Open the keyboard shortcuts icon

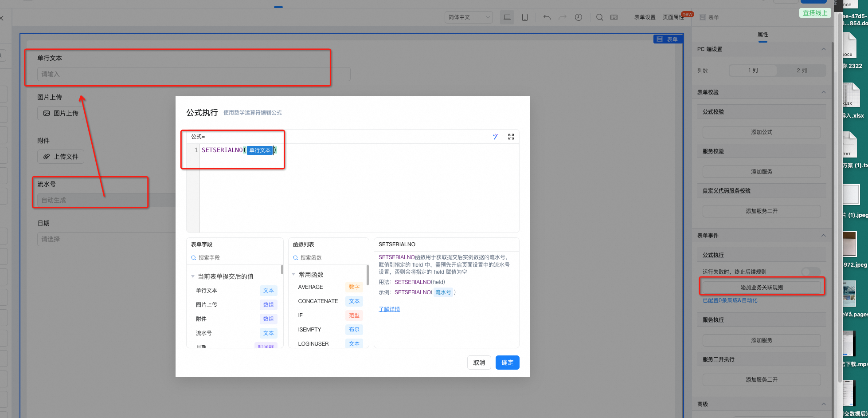(x=614, y=17)
